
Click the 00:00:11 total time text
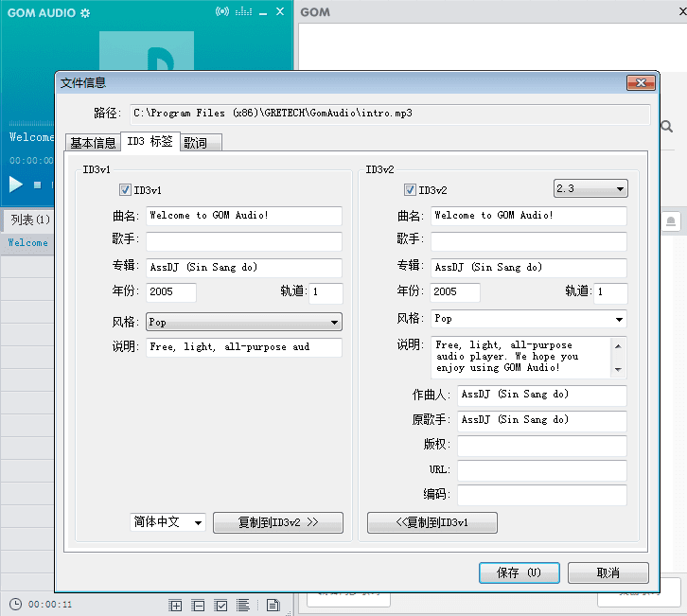click(x=50, y=605)
